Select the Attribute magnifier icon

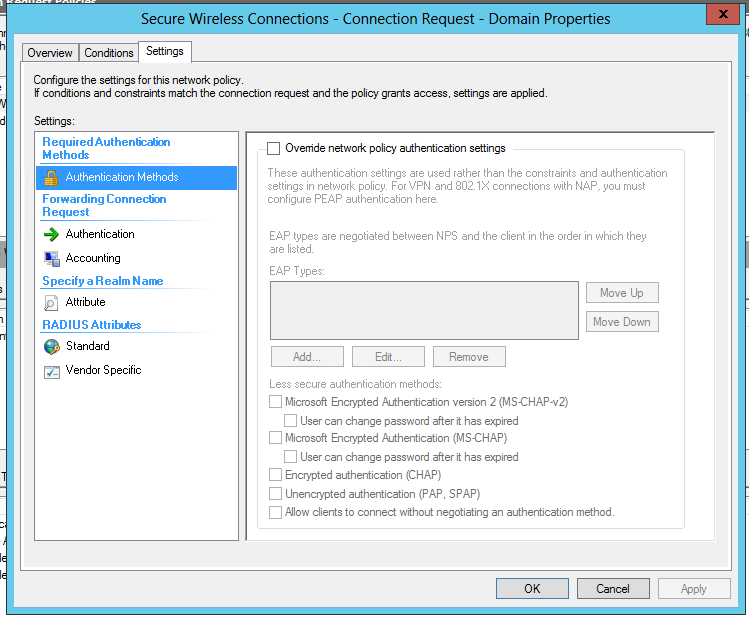coord(51,302)
